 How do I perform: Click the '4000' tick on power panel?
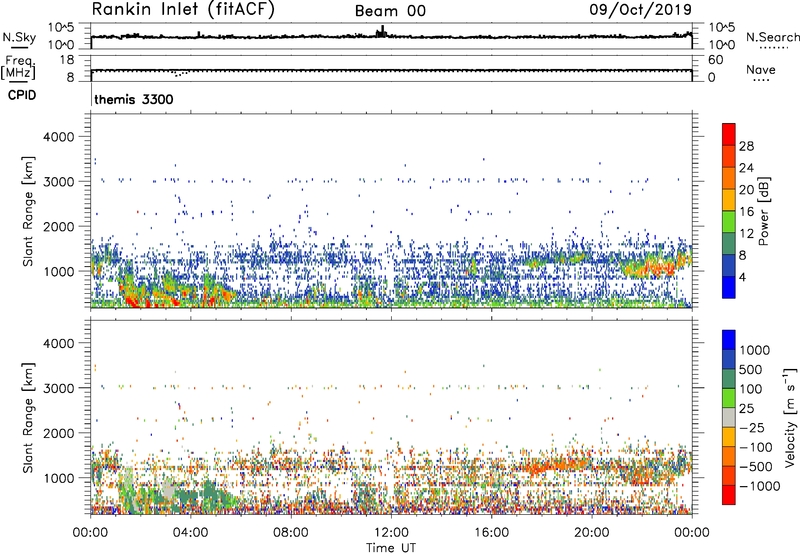(x=59, y=137)
